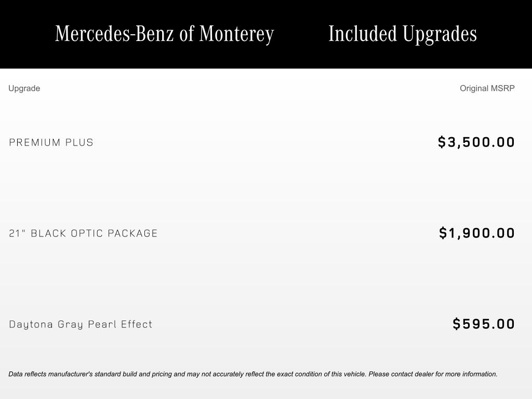Click 'Please contact dealer' in disclaimer
Viewport: 532px width, 399px height.
(401, 374)
